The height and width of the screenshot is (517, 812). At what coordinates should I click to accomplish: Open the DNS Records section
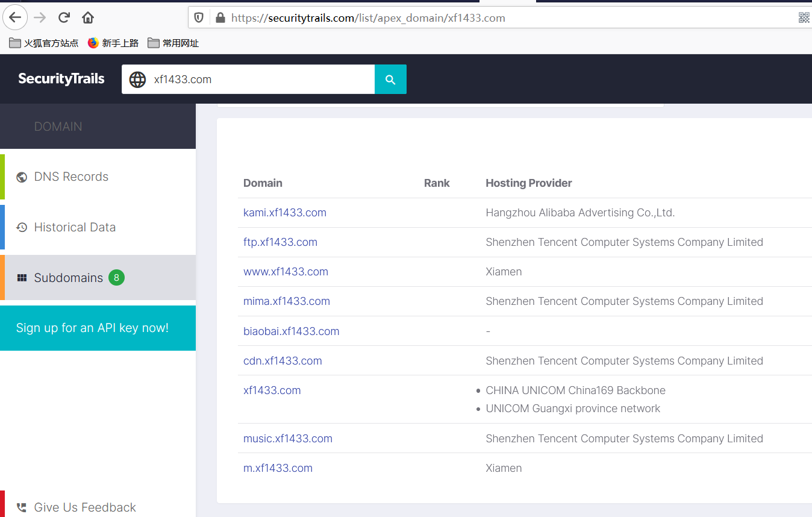(98, 177)
